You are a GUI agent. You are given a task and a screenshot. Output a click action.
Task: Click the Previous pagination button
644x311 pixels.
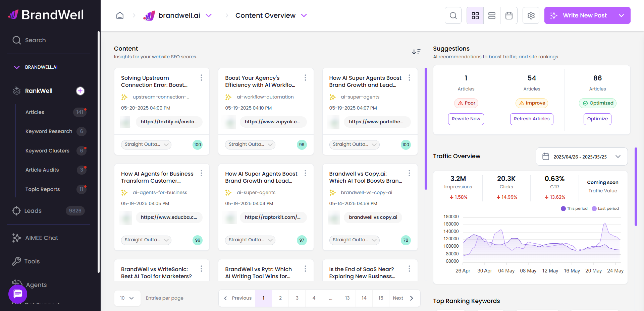click(238, 298)
